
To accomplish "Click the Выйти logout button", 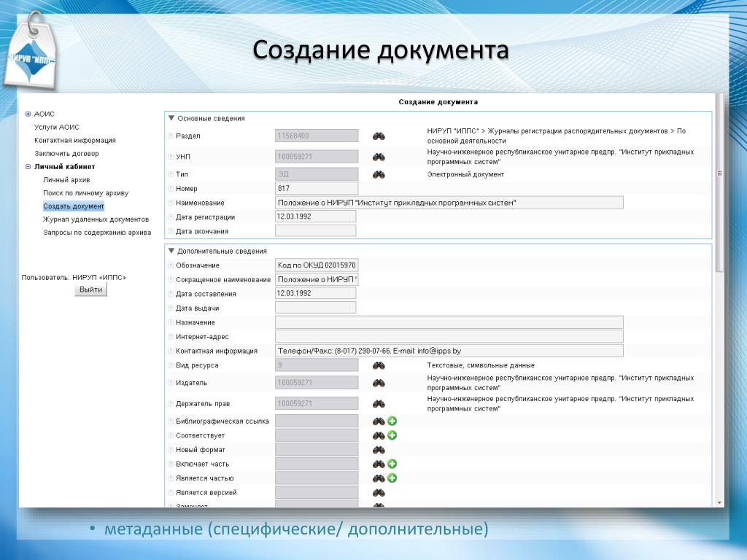I will [90, 289].
